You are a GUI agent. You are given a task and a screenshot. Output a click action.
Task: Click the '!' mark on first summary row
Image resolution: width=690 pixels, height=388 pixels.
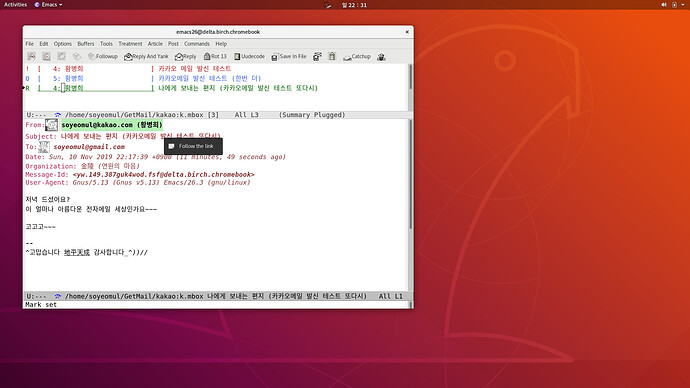(27, 69)
